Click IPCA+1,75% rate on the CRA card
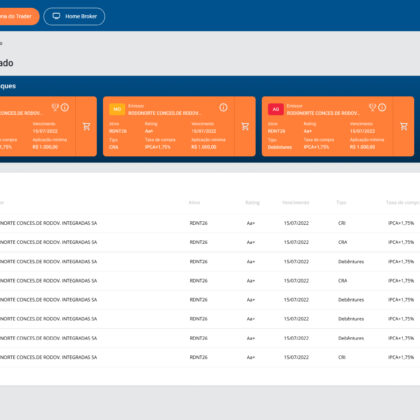 point(158,147)
